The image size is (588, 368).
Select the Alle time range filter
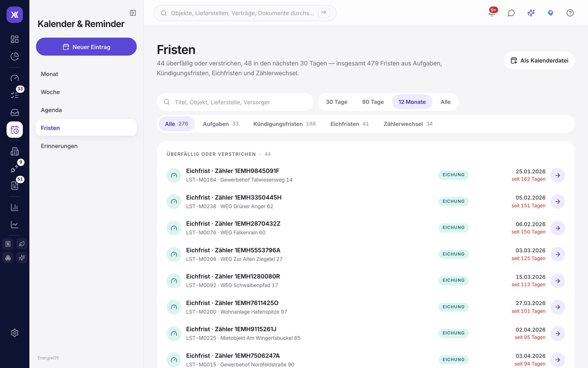(x=445, y=102)
